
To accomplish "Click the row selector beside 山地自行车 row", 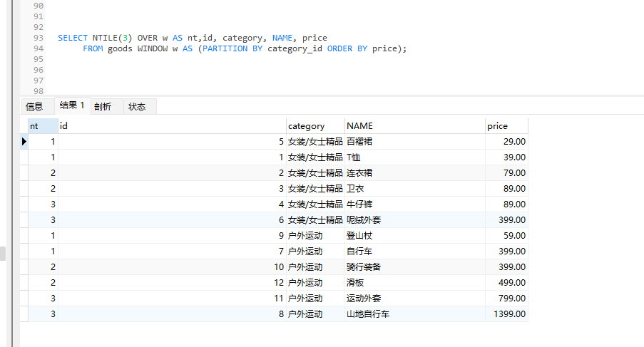I will click(x=24, y=314).
